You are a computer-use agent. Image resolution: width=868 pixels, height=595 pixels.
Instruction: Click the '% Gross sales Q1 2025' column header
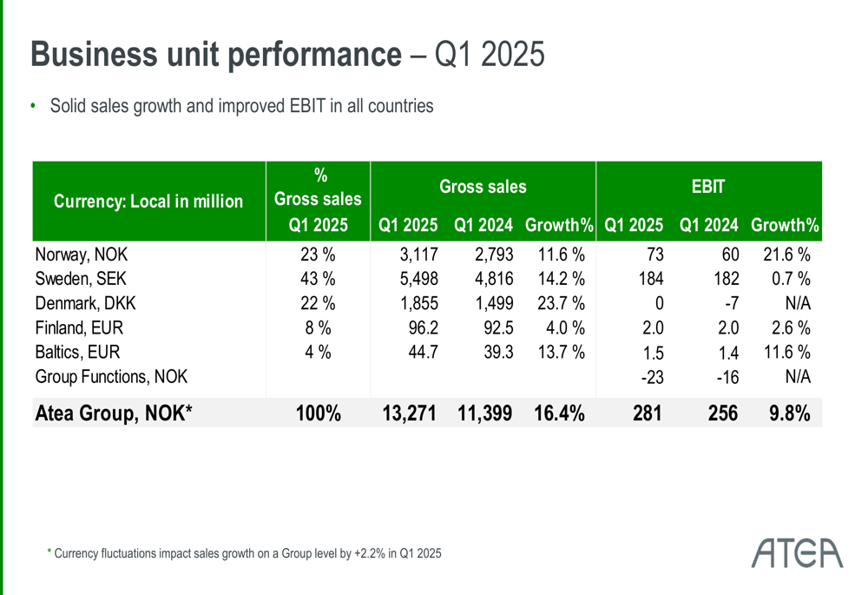click(x=318, y=201)
